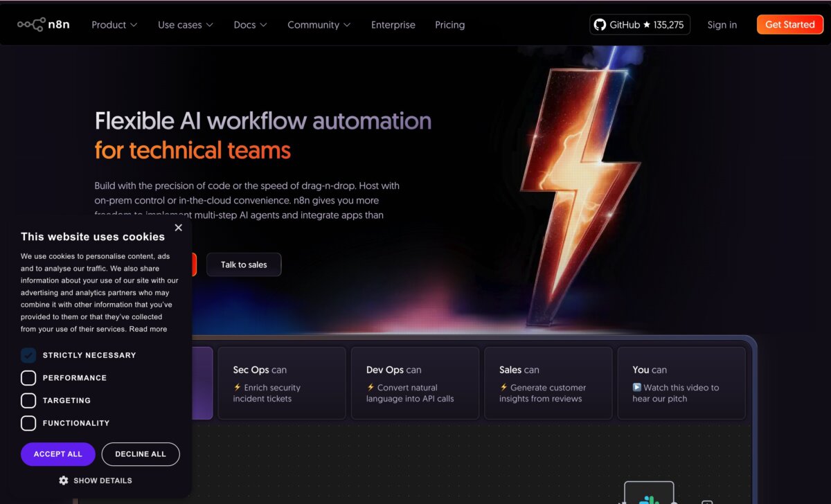
Task: Click the Slack node icon in workflow canvas
Action: (x=649, y=499)
